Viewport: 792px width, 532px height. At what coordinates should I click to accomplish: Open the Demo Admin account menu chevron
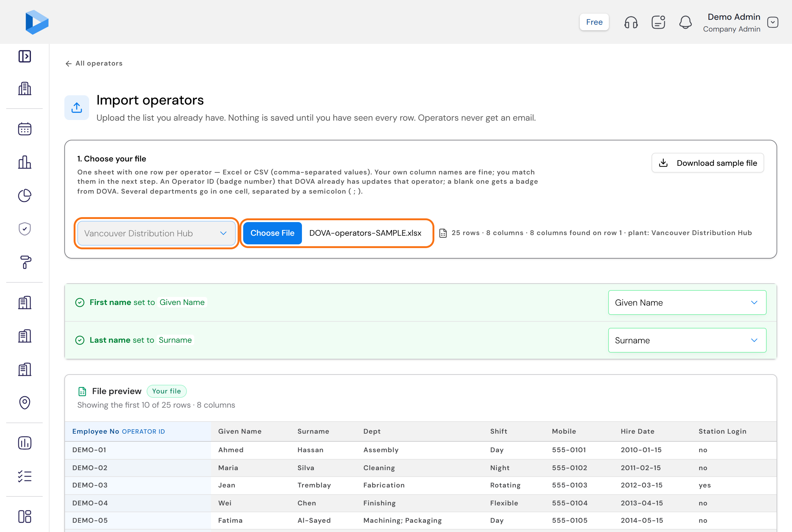(x=773, y=22)
